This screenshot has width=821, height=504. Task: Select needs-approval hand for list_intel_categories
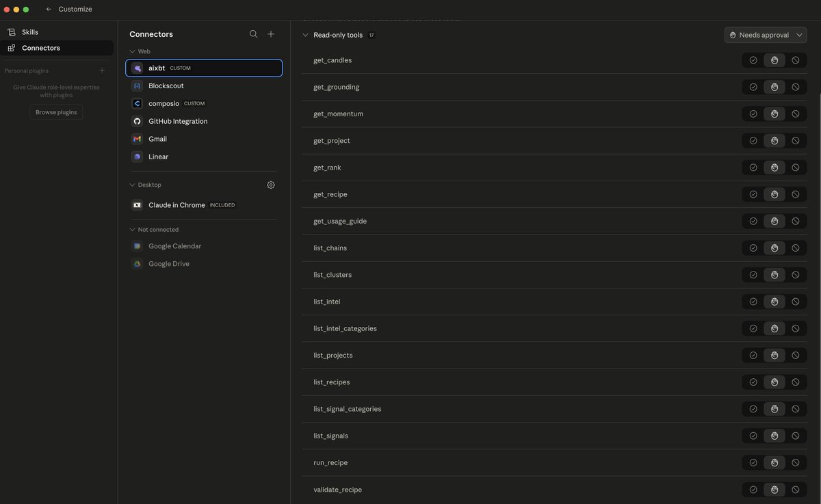pos(774,328)
